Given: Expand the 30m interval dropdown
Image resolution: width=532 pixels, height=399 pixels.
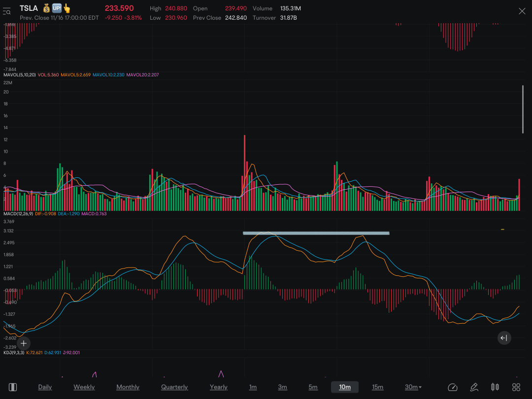Looking at the screenshot, I should [413, 387].
